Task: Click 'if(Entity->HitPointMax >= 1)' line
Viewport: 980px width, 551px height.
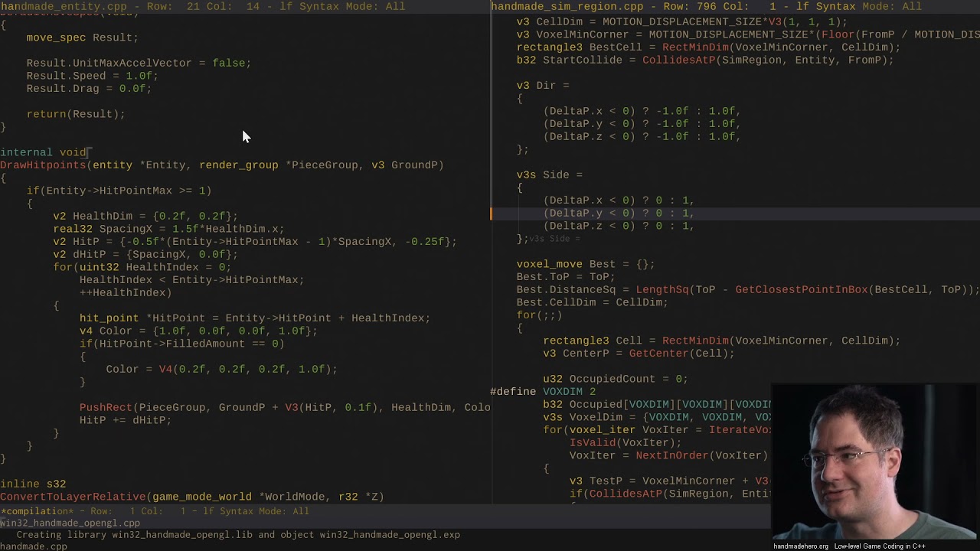Action: click(119, 191)
